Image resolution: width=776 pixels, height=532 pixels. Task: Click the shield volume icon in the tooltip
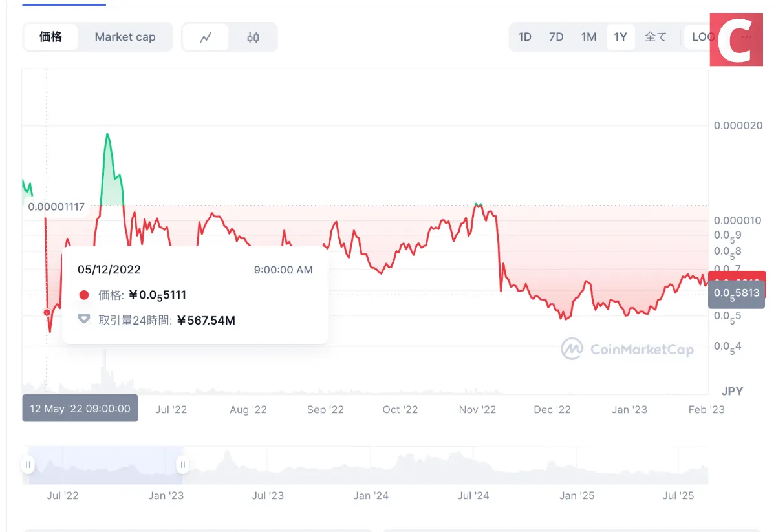point(84,320)
